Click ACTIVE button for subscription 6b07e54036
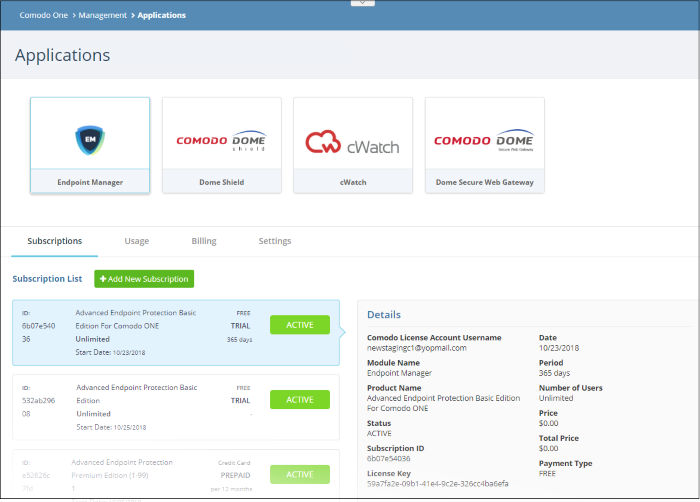 (300, 325)
